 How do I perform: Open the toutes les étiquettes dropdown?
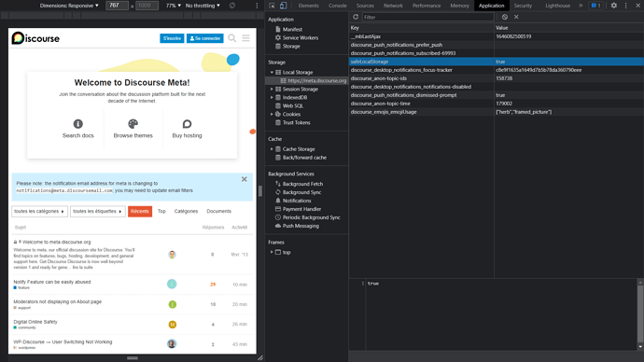click(x=97, y=212)
